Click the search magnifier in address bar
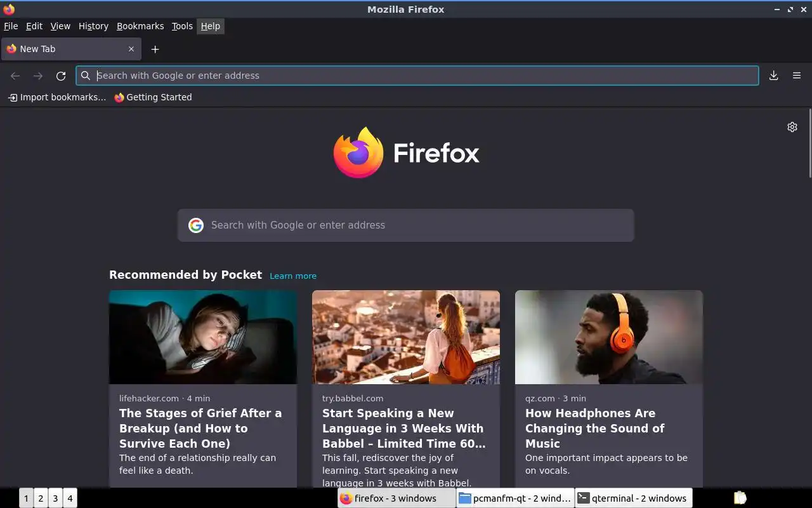The image size is (812, 508). coord(86,76)
